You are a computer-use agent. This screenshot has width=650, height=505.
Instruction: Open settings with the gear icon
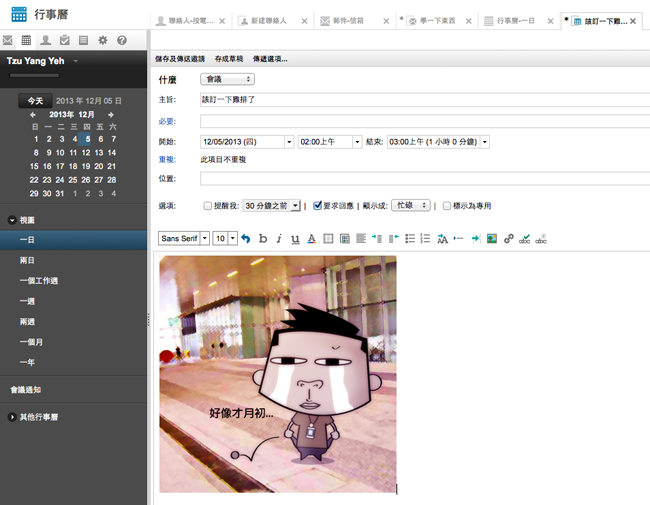102,40
